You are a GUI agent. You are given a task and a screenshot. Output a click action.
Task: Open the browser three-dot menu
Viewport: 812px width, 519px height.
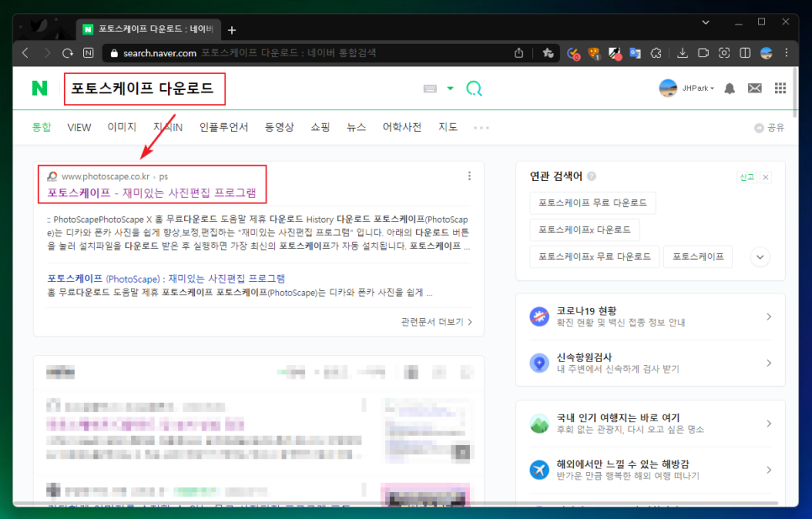coord(787,53)
